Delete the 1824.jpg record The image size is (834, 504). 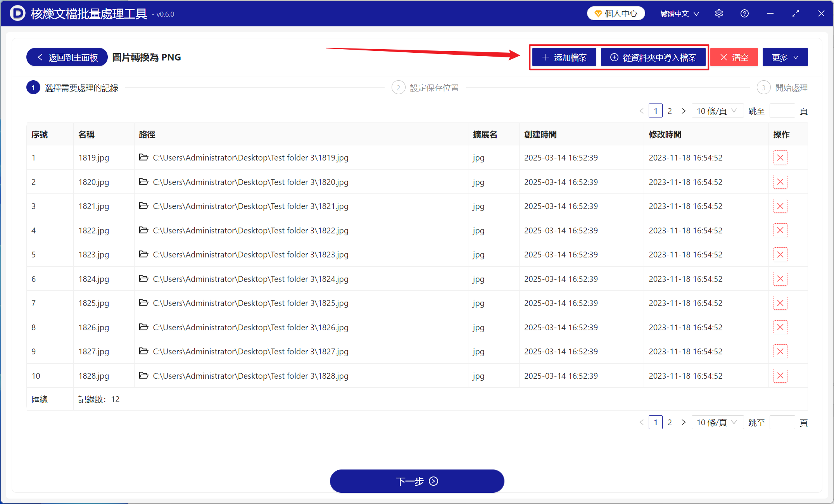[x=780, y=279]
